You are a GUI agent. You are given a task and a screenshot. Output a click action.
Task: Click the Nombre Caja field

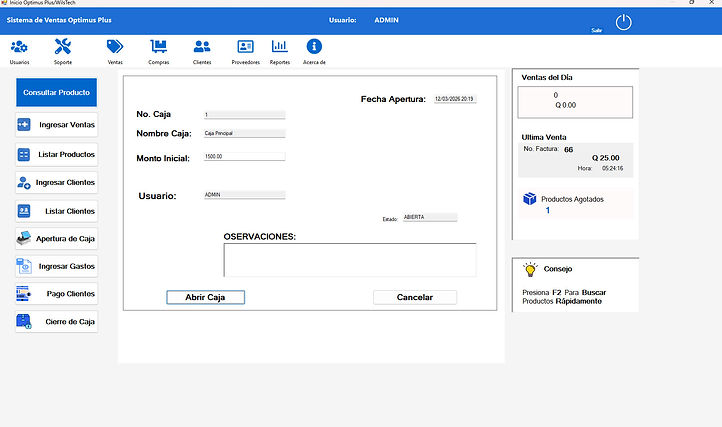[x=245, y=133]
